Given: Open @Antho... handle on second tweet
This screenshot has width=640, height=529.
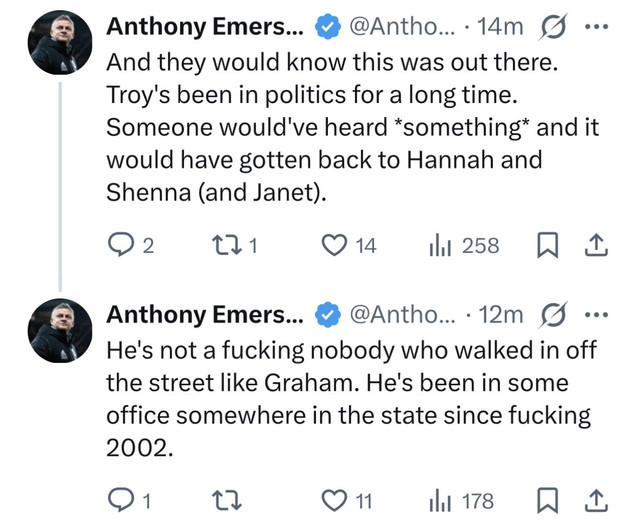Looking at the screenshot, I should tap(402, 315).
